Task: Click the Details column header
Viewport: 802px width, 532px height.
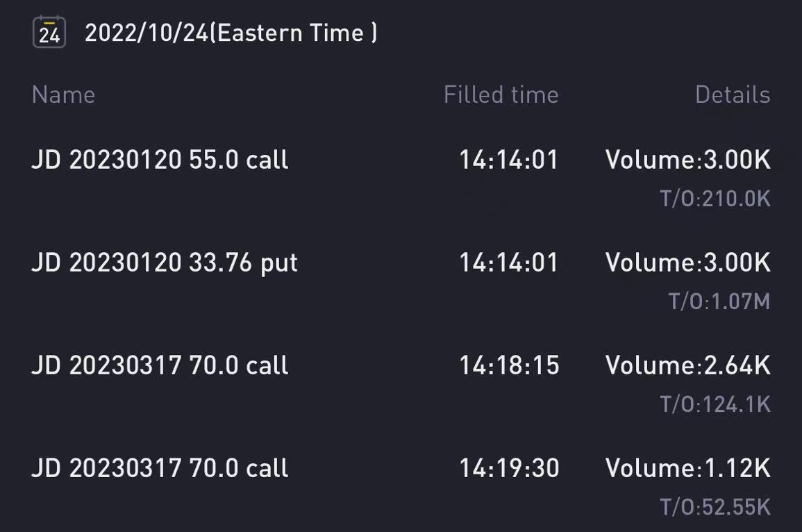Action: click(x=733, y=94)
